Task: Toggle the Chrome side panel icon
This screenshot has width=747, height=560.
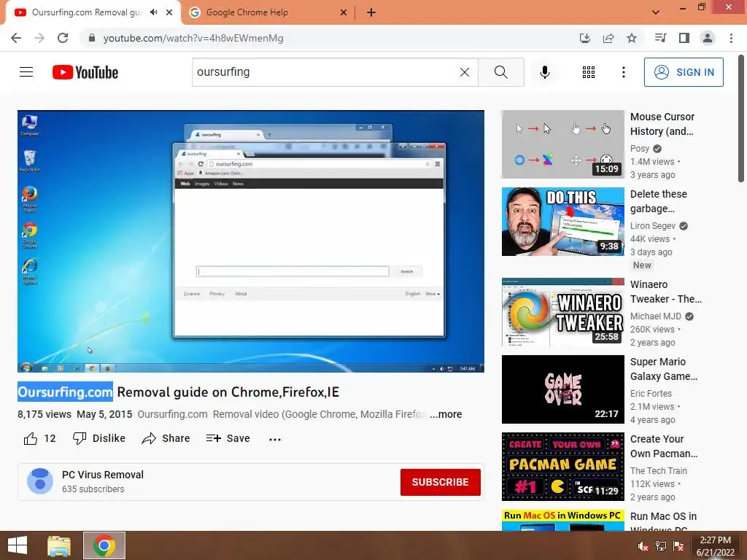Action: (x=684, y=38)
